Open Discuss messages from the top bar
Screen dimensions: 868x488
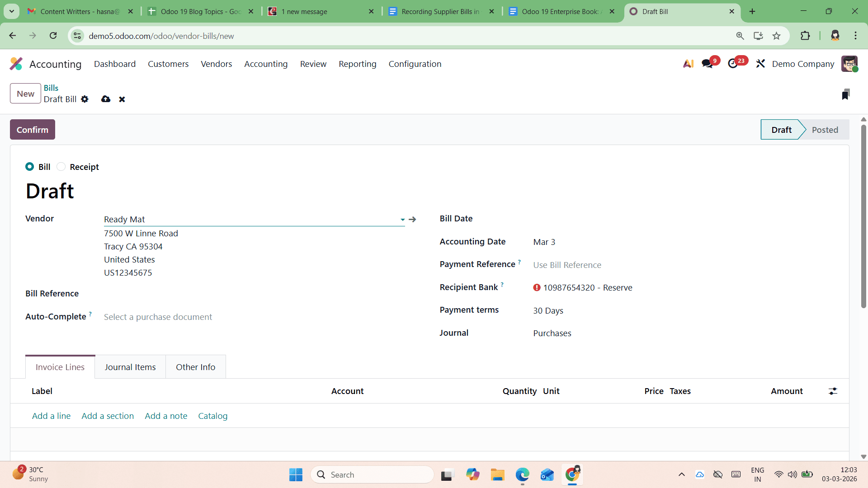point(706,64)
